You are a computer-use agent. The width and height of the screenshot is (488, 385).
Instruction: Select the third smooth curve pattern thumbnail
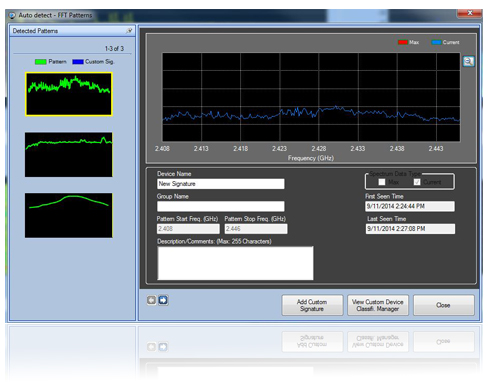point(69,215)
